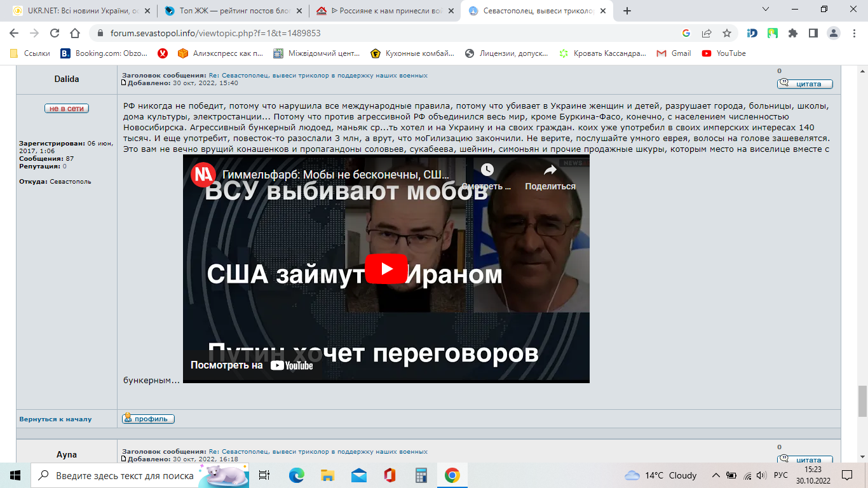Open the 14°C Cloudy weather widget
The image size is (868, 488).
[x=661, y=475]
